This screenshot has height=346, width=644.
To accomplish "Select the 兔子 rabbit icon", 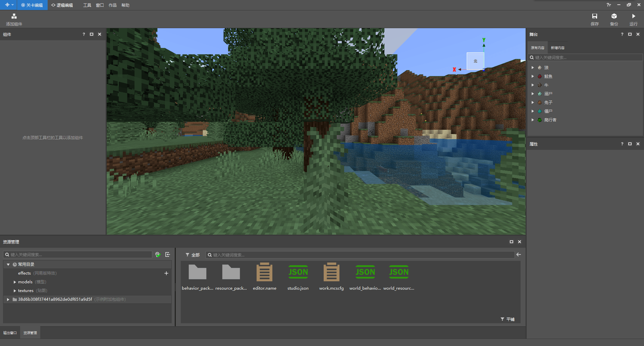I will point(540,102).
